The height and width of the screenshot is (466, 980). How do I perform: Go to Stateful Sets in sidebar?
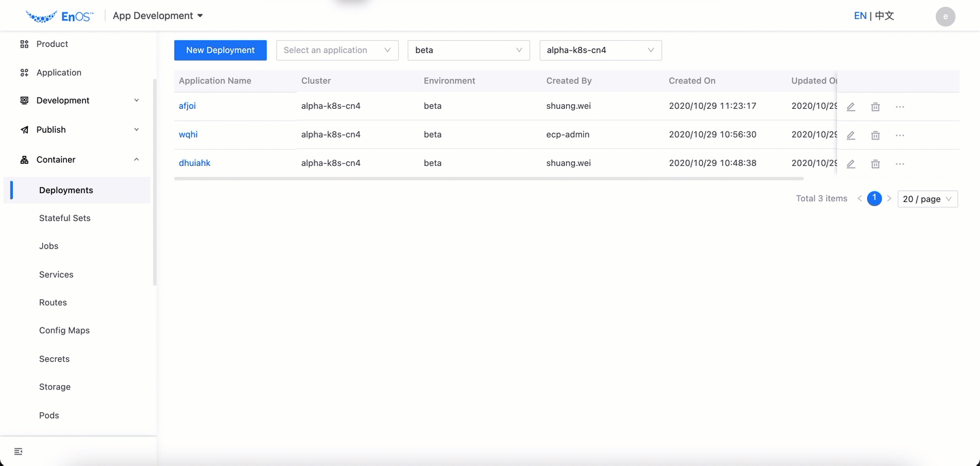pos(65,218)
